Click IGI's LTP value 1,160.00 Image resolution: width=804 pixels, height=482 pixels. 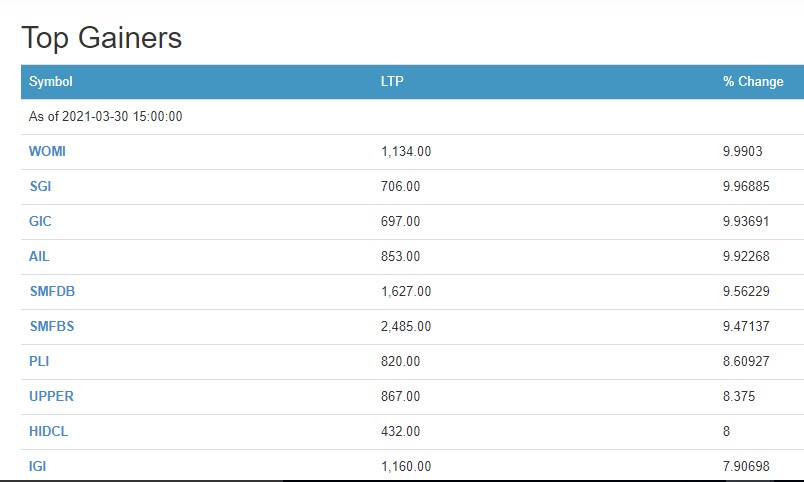[x=406, y=466]
